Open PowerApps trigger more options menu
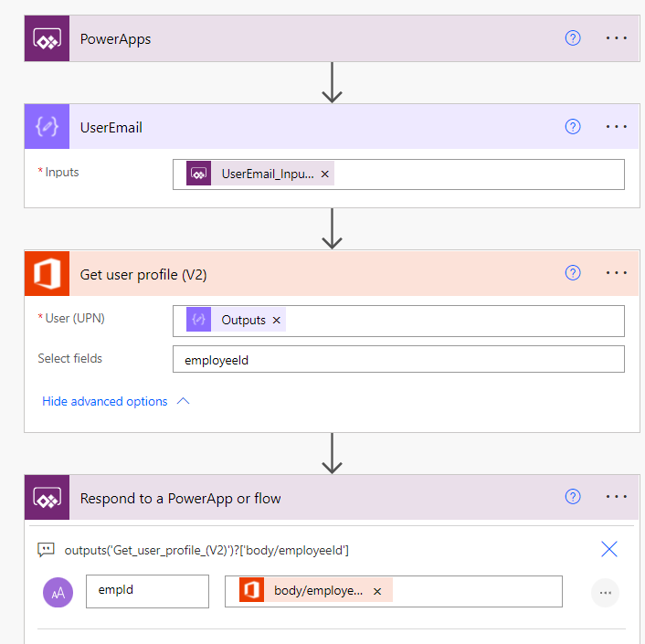The width and height of the screenshot is (645, 644). [x=617, y=38]
